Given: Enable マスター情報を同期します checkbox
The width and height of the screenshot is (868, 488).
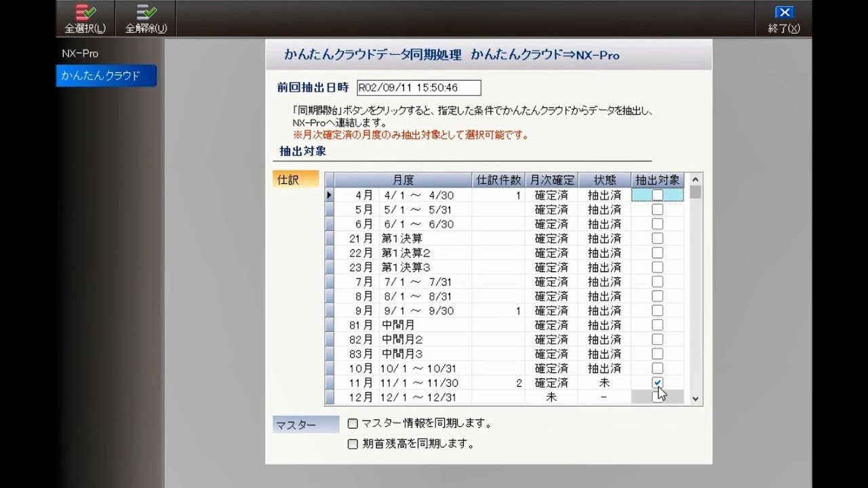Looking at the screenshot, I should (353, 424).
